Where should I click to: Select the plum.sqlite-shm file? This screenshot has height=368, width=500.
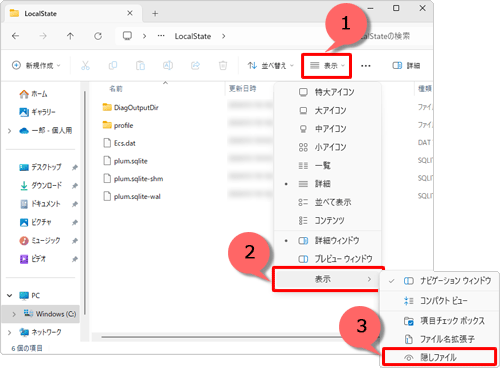click(133, 179)
